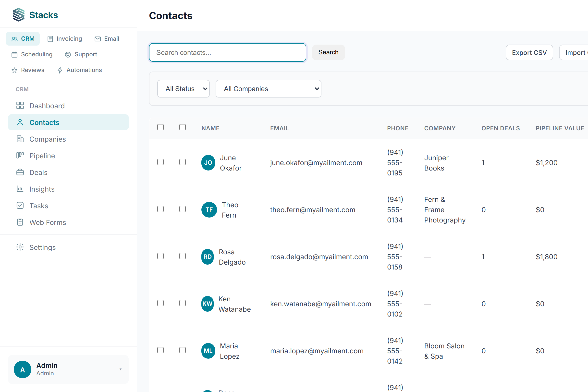Toggle the second checkbox in table header
Viewport: 588px width, 392px height.
tap(183, 127)
